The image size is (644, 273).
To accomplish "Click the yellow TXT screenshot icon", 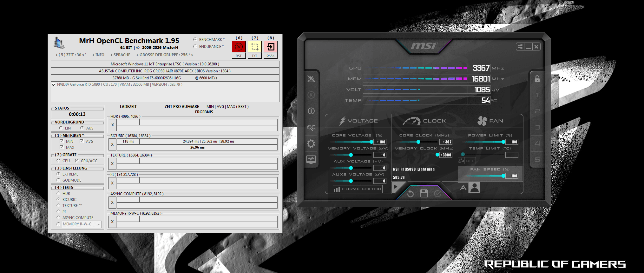I will [x=254, y=47].
